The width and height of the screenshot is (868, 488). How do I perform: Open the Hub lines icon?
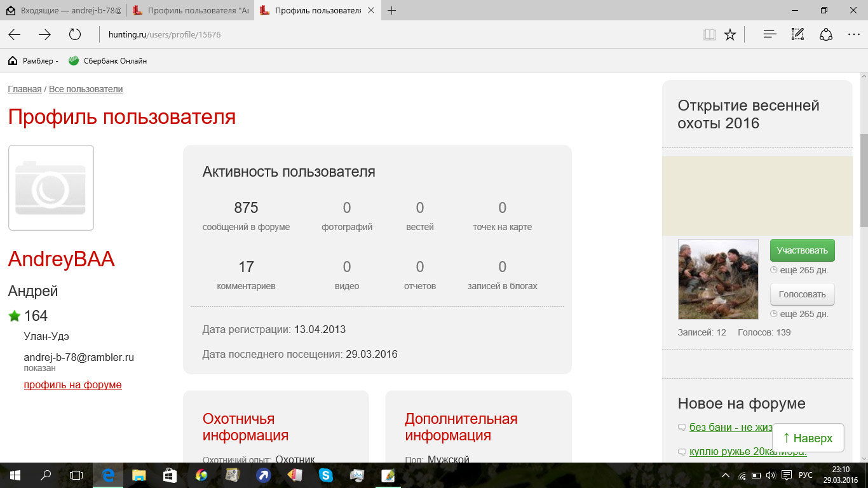click(770, 35)
